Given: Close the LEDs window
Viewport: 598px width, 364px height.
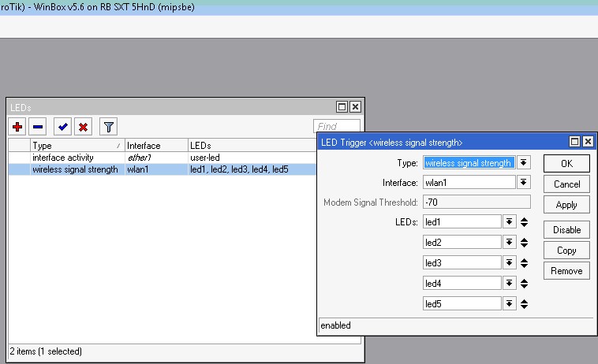Looking at the screenshot, I should click(x=355, y=107).
